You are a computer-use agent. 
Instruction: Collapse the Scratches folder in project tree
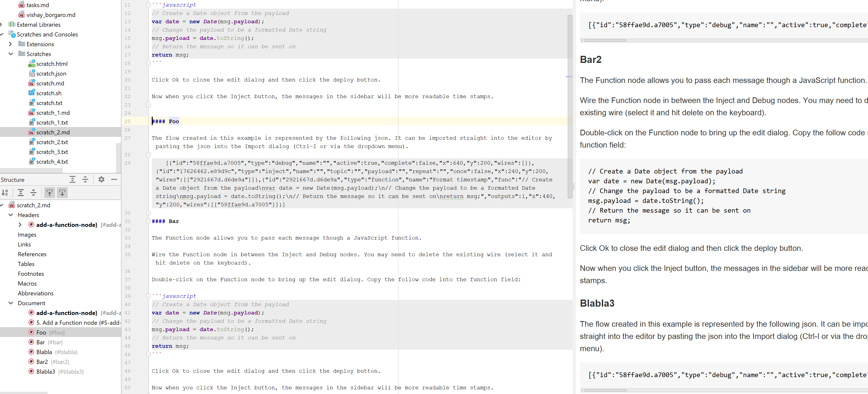(x=11, y=54)
